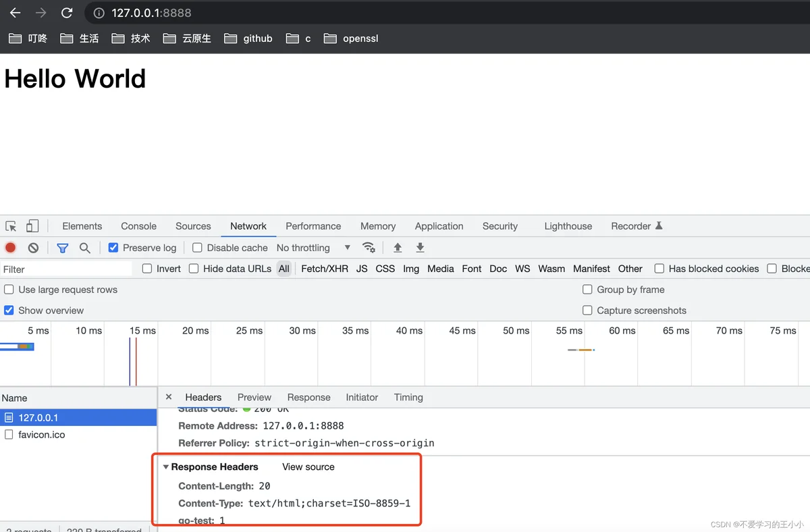Open the Timing detail tab
This screenshot has width=810, height=532.
point(408,398)
